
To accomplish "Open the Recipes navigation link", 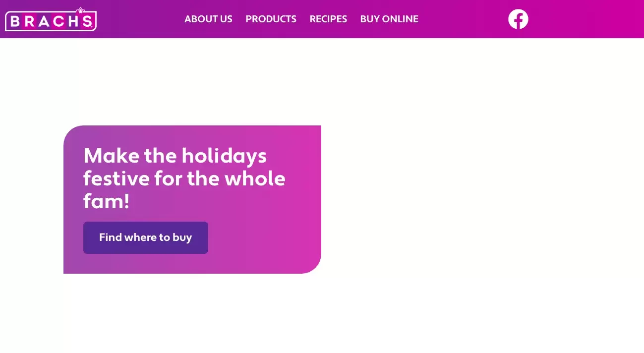I will (328, 19).
